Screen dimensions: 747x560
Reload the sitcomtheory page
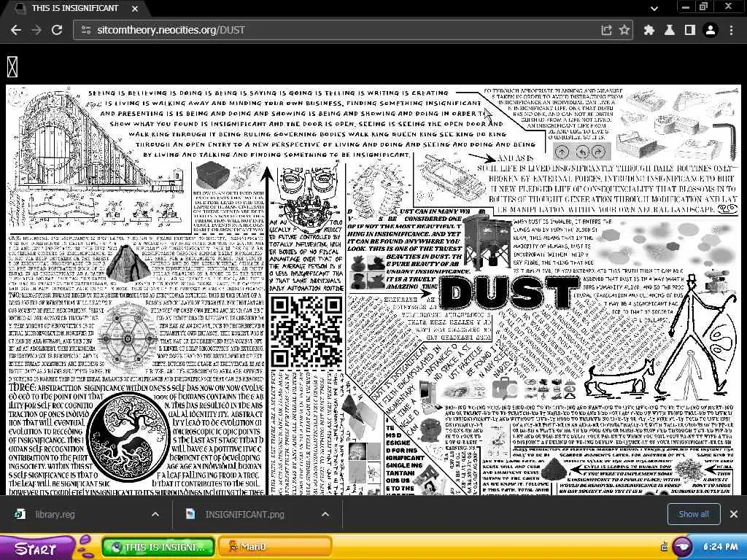coord(57,30)
